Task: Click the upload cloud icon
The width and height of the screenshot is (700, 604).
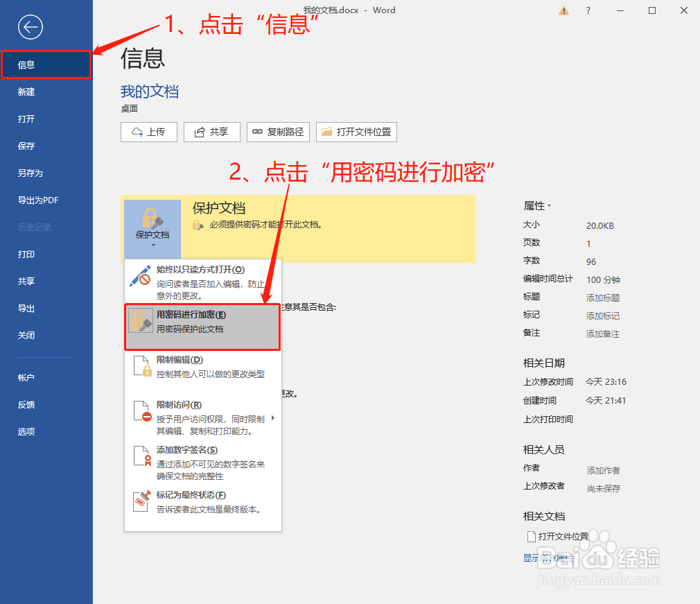Action: coord(137,132)
